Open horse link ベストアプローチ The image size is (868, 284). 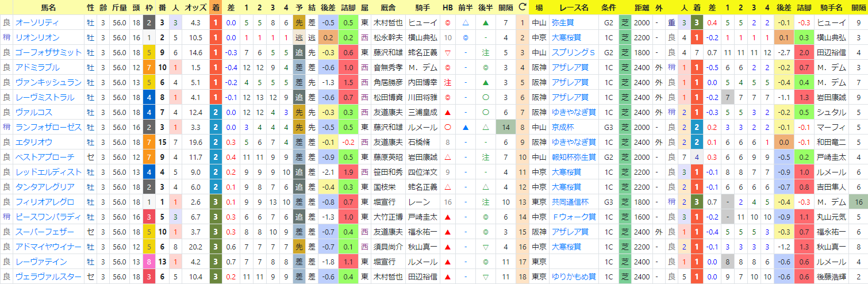[x=45, y=157]
